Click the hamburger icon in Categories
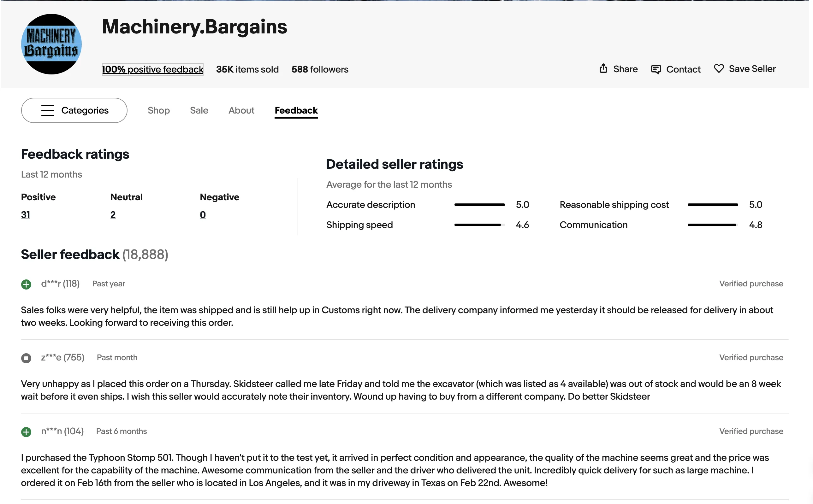This screenshot has height=504, width=813. click(x=47, y=110)
